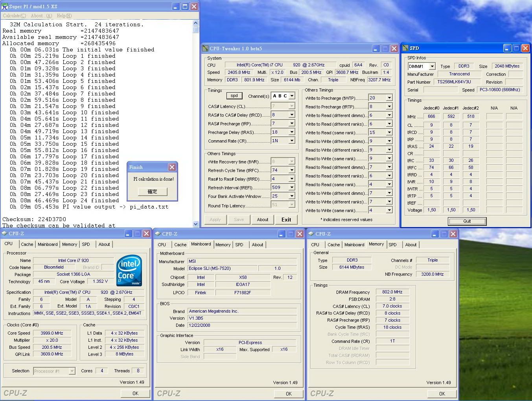This screenshot has width=532, height=401.
Task: Click the Transcend manufacturer field in SPD
Action: pyautogui.click(x=459, y=74)
